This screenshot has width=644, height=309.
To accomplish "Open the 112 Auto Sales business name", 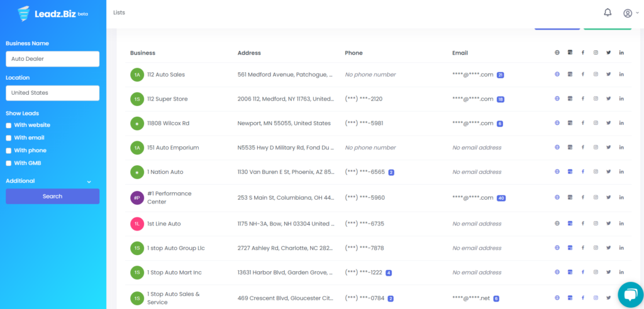I will click(x=166, y=75).
